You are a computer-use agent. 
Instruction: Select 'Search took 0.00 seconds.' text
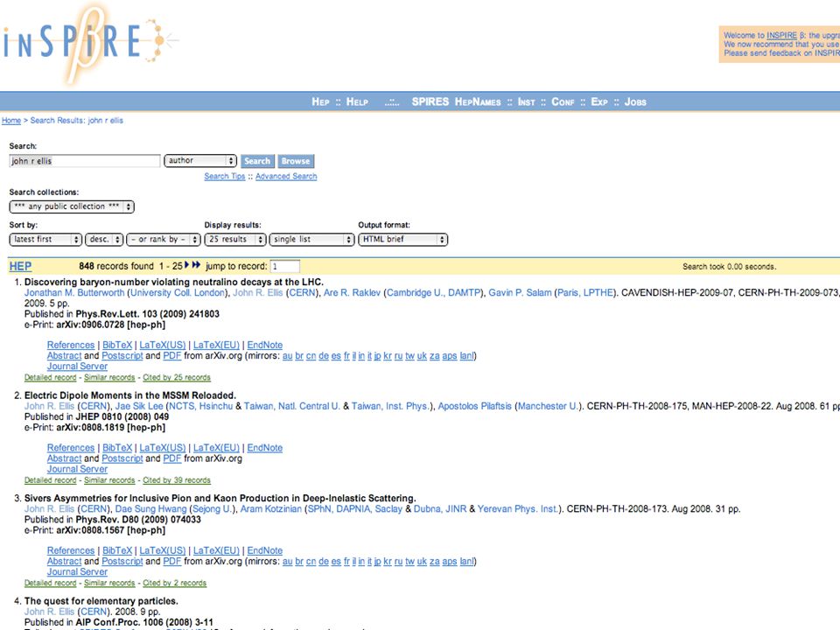point(729,267)
